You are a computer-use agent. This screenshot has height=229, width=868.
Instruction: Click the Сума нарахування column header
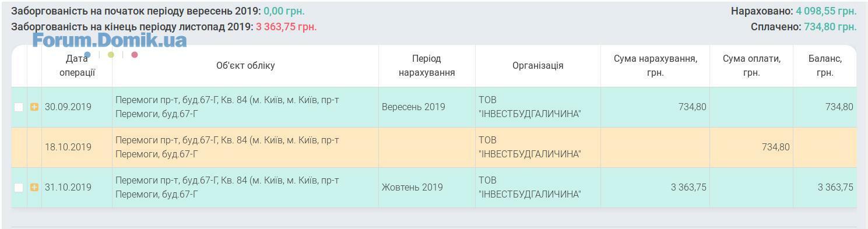click(655, 66)
